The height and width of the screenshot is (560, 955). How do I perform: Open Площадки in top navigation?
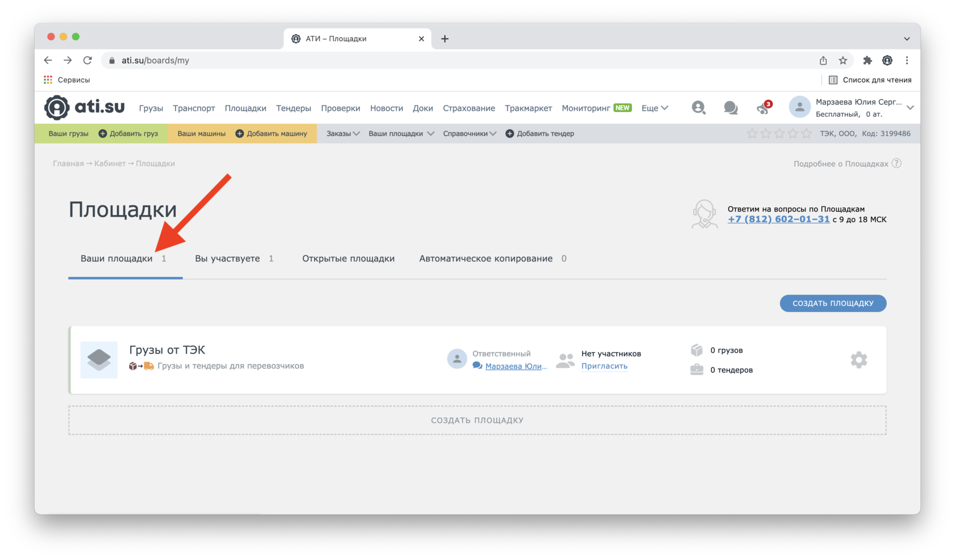coord(246,108)
